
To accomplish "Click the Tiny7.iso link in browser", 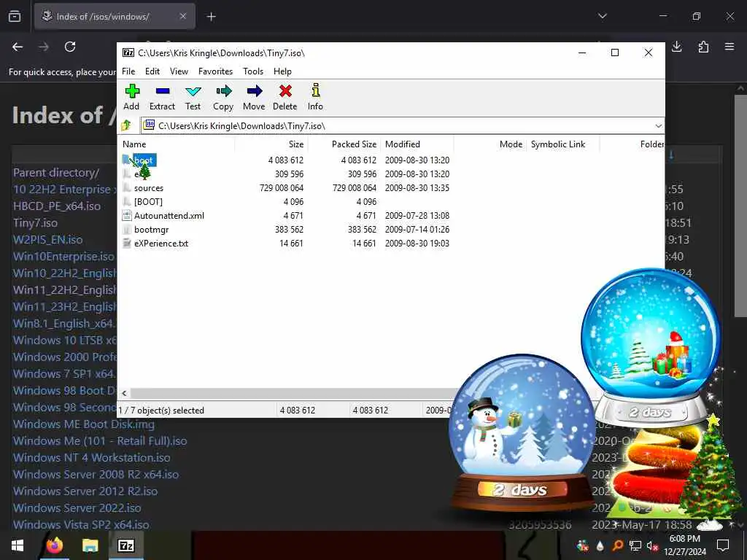I will pyautogui.click(x=35, y=222).
